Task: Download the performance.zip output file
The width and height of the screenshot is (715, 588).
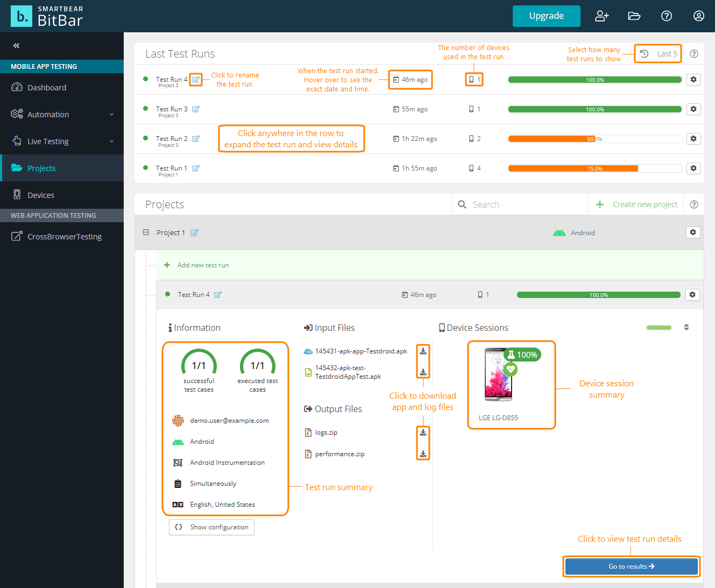Action: (x=423, y=454)
